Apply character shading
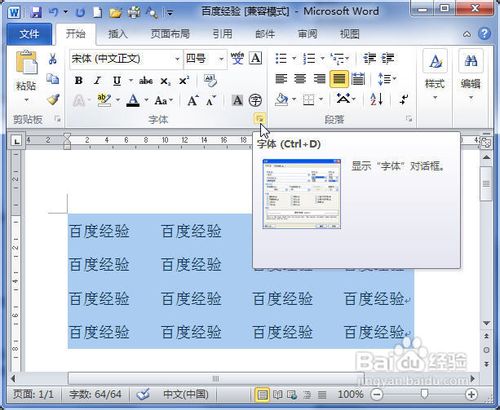Screen dimensions: 500x410 [237, 100]
